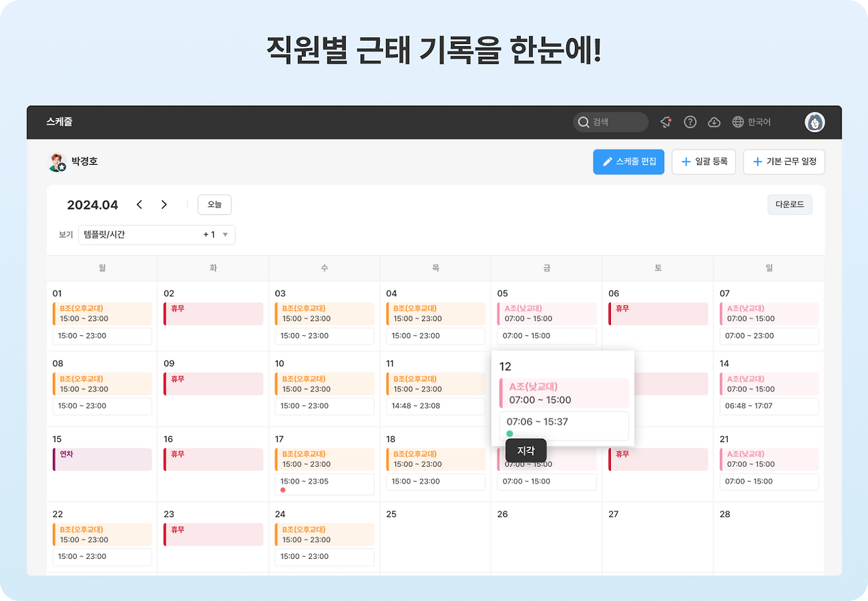Go to previous month with left chevron
The height and width of the screenshot is (601, 868).
(140, 204)
